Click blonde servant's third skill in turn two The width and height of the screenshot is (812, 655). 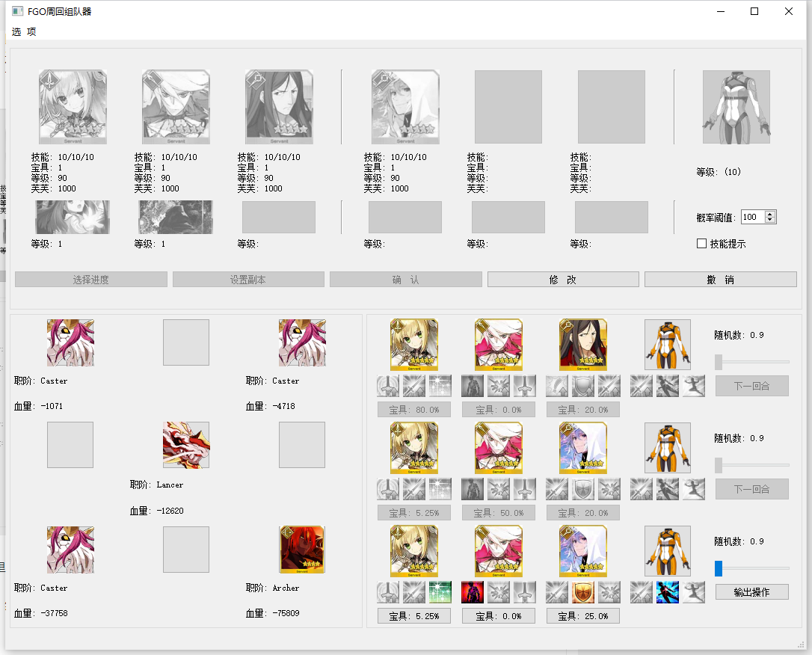(440, 489)
